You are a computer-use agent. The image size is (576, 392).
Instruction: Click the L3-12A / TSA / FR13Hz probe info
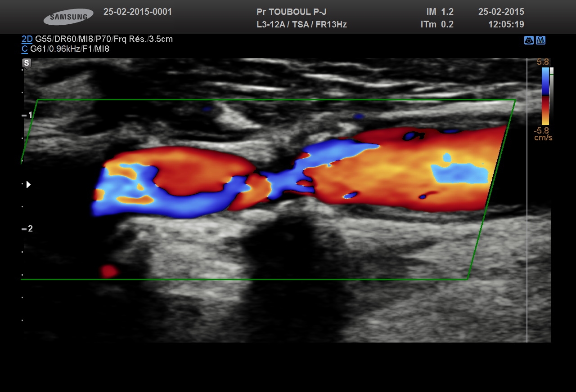(301, 25)
